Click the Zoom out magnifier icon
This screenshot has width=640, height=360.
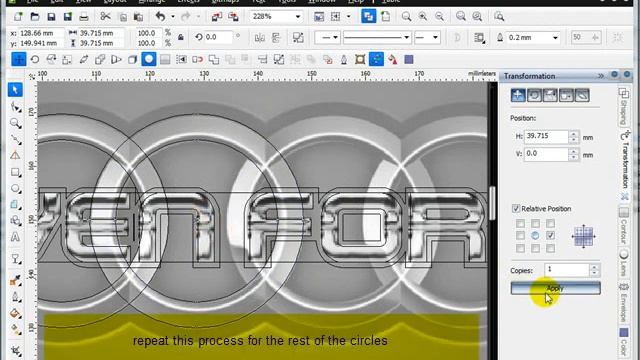coord(439,16)
